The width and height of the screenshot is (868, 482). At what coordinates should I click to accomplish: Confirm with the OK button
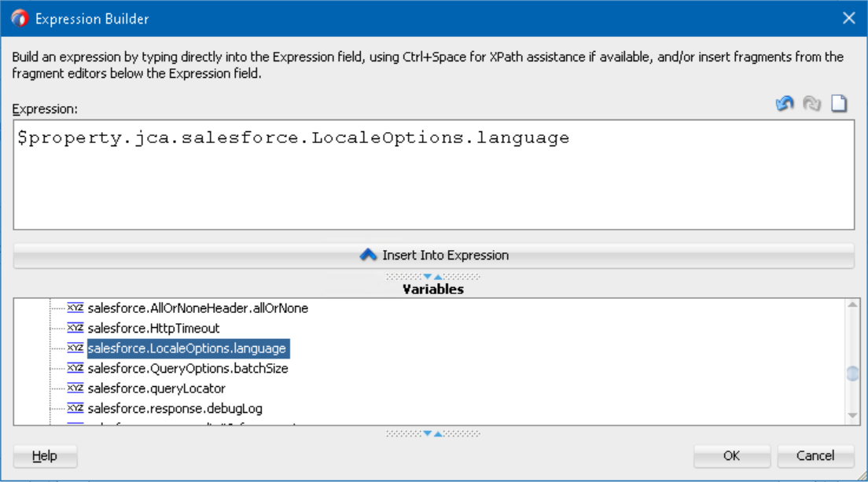[x=731, y=456]
